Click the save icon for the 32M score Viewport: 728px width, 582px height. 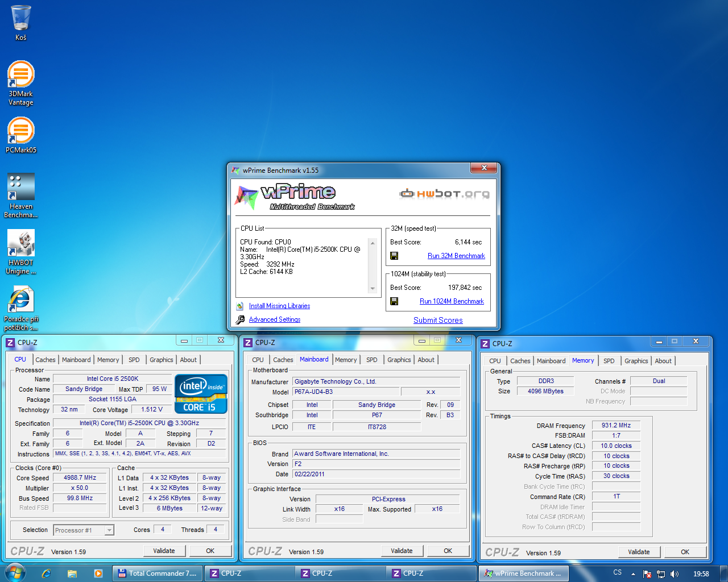click(394, 256)
